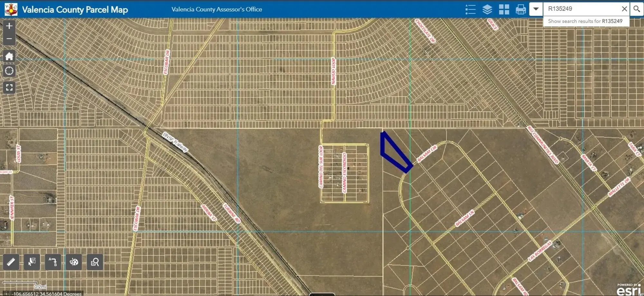Image resolution: width=644 pixels, height=296 pixels.
Task: Zoom in on the map
Action: coord(9,26)
